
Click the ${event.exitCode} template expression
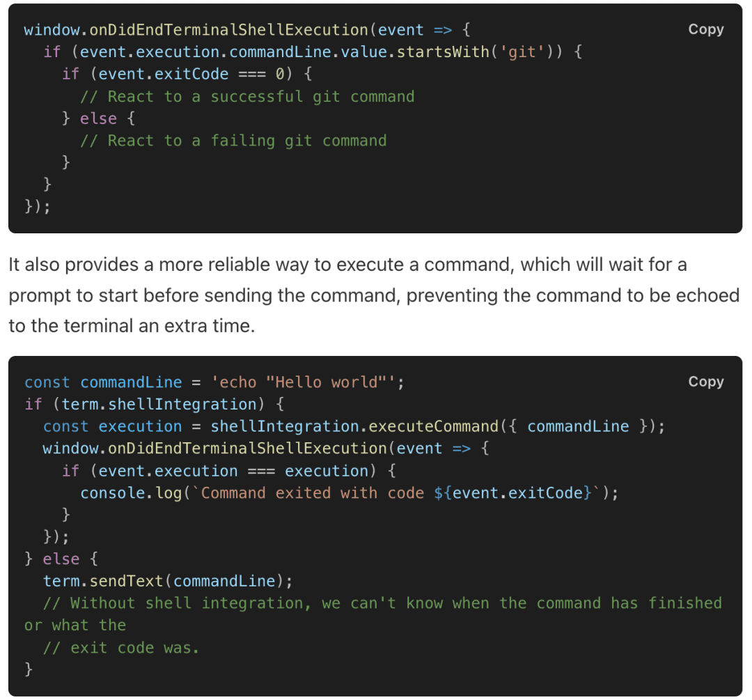512,493
